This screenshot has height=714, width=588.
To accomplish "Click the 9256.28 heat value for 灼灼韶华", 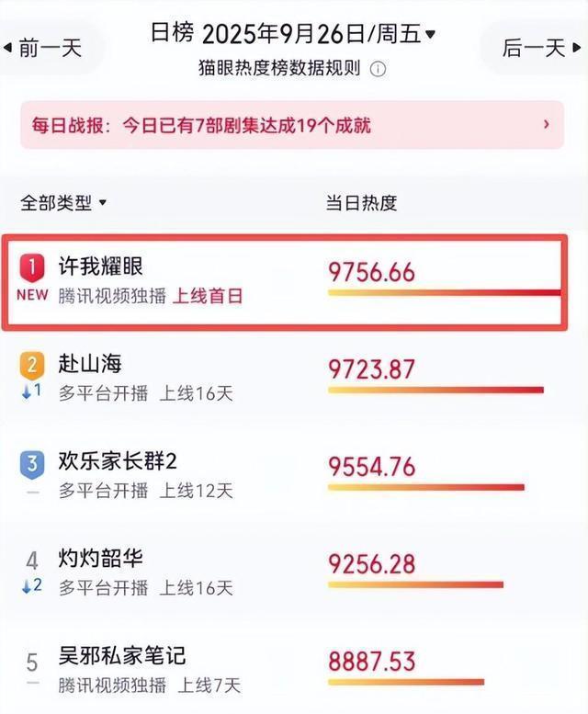I will pos(372,564).
